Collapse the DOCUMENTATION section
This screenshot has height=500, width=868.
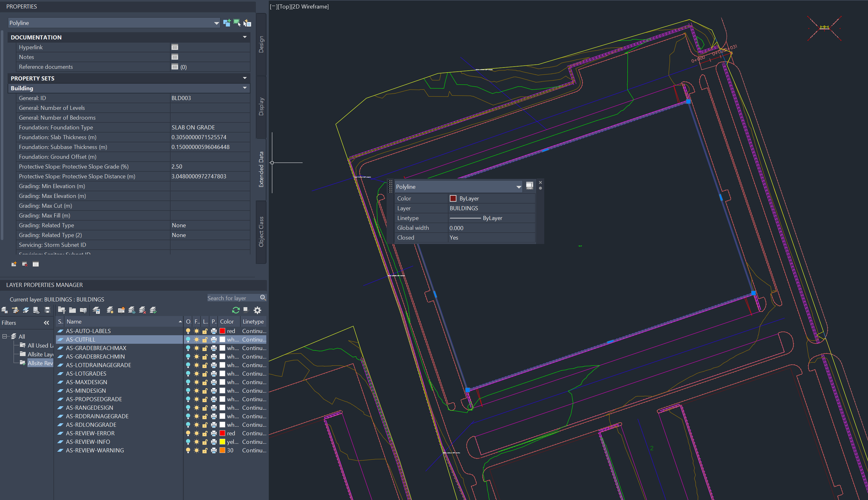pyautogui.click(x=245, y=37)
